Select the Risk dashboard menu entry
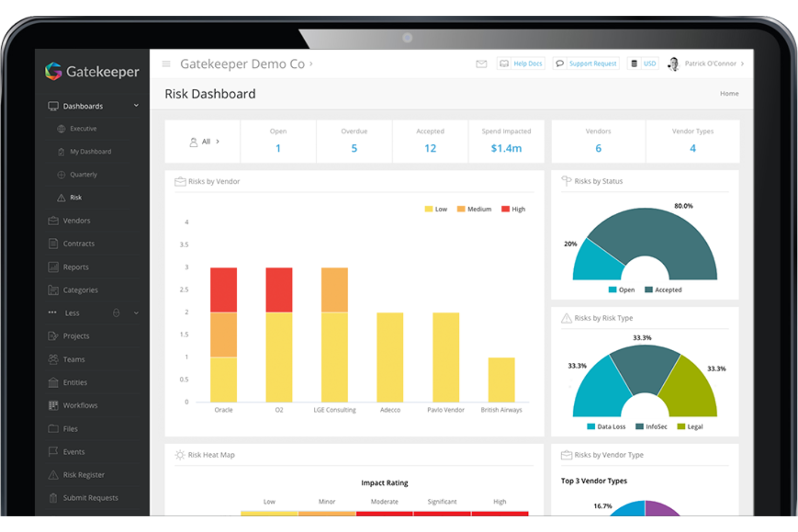The height and width of the screenshot is (532, 798). (x=76, y=197)
